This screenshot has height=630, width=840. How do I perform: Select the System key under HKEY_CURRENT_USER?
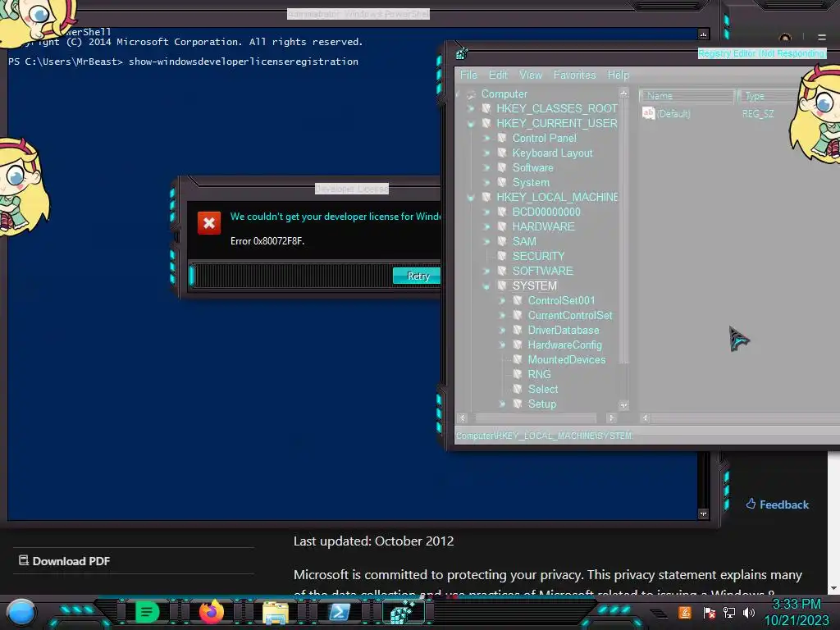click(x=531, y=183)
